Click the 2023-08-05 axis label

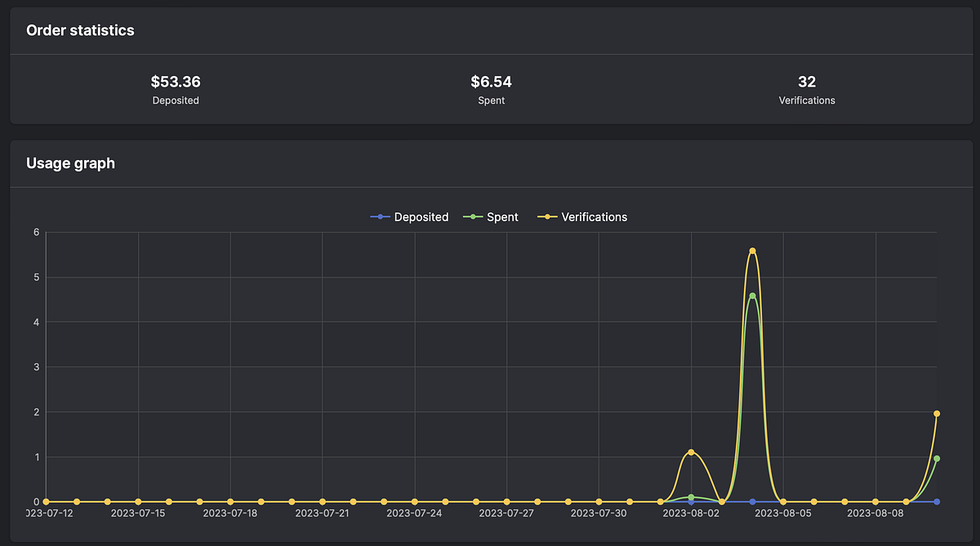click(783, 513)
